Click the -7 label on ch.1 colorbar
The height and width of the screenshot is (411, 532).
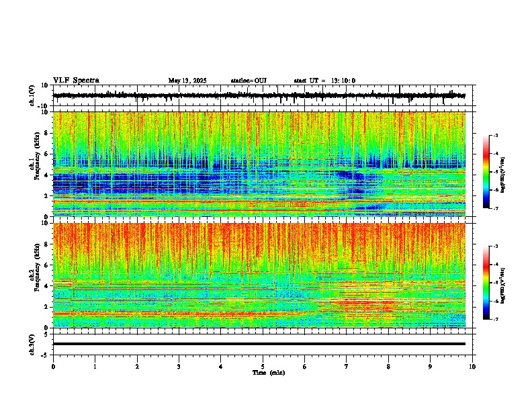(x=495, y=208)
